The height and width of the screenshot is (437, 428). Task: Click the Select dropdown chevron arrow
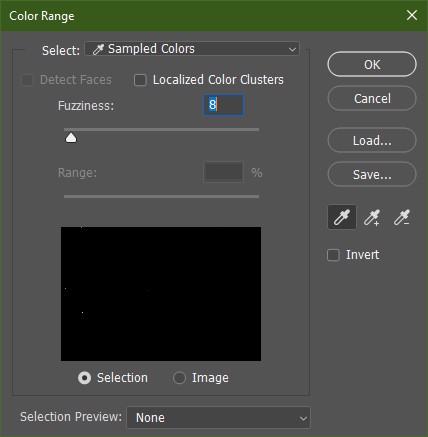292,50
